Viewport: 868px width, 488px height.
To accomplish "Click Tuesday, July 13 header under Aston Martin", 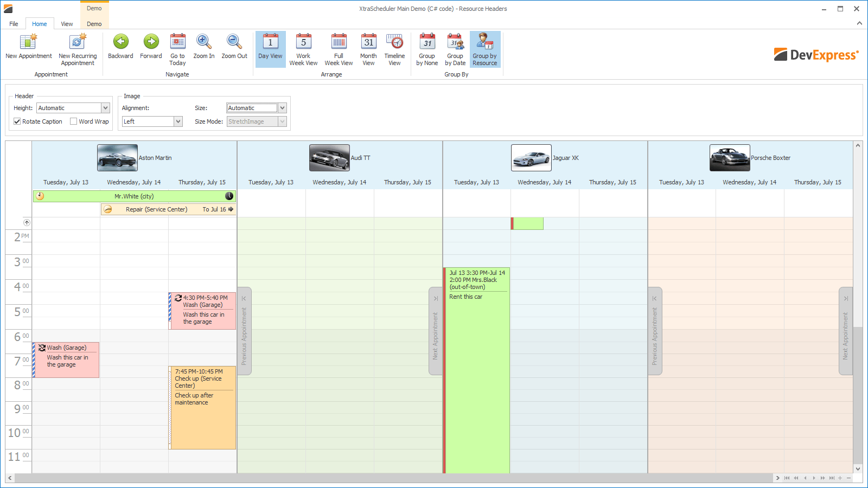I will pos(66,182).
